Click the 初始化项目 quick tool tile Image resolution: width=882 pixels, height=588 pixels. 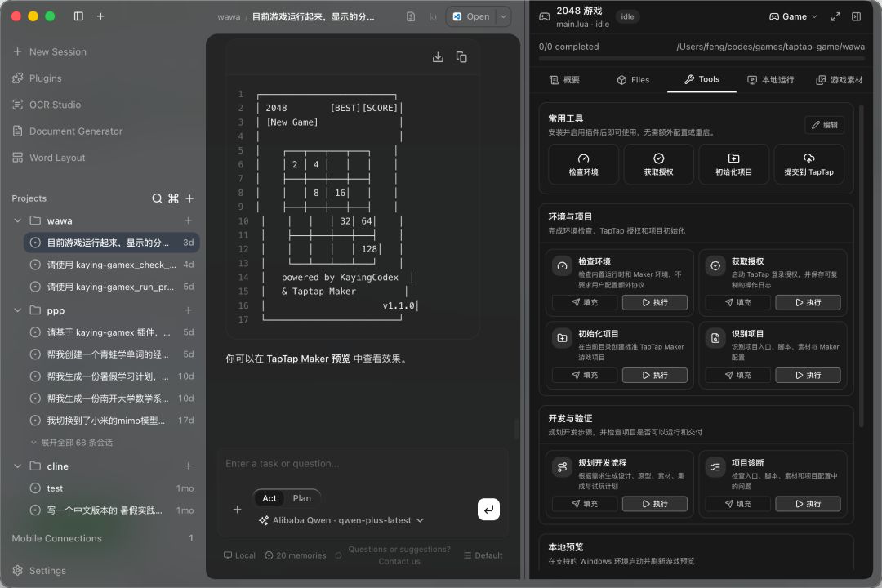(x=733, y=164)
